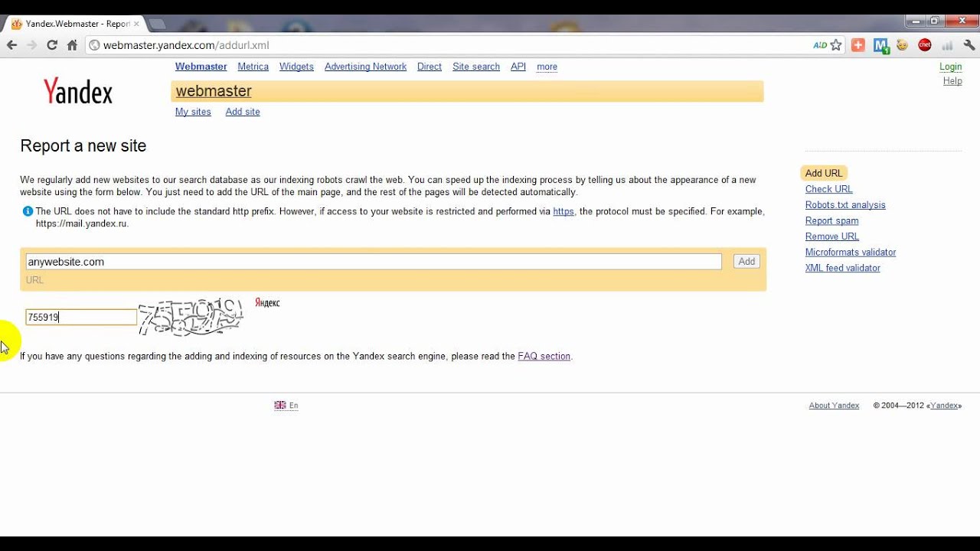980x551 pixels.
Task: Click the browser forward arrow
Action: [x=32, y=45]
